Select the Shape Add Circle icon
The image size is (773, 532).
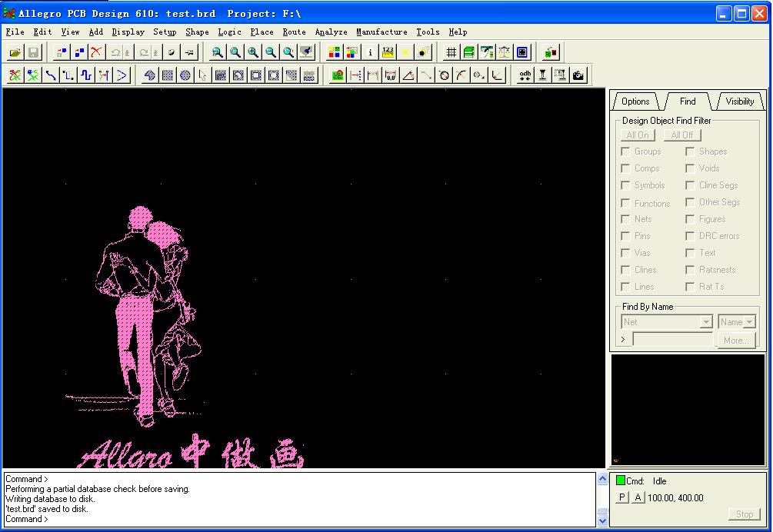pyautogui.click(x=185, y=75)
